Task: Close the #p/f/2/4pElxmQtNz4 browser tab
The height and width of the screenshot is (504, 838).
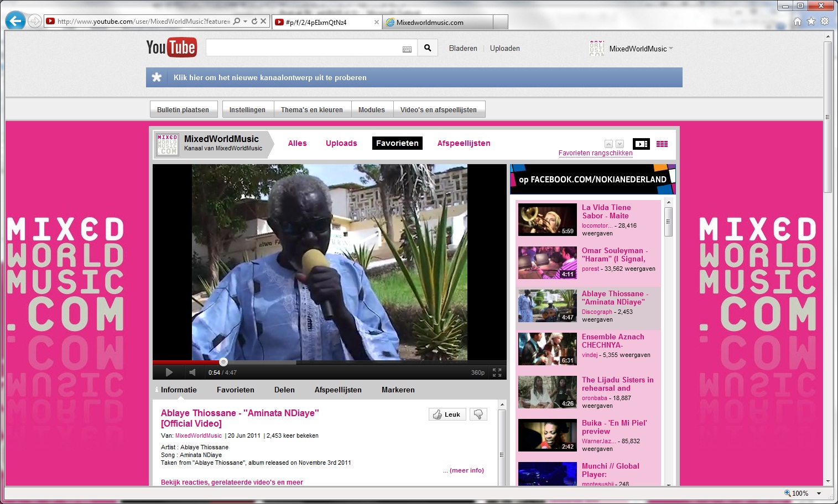Action: [x=377, y=22]
